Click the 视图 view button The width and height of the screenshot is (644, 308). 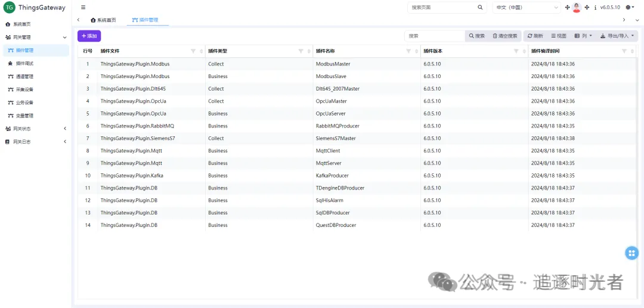pyautogui.click(x=559, y=36)
